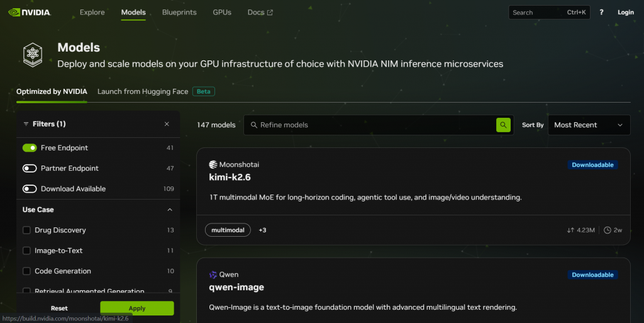Open the kimi-k2.6 model

tap(230, 177)
